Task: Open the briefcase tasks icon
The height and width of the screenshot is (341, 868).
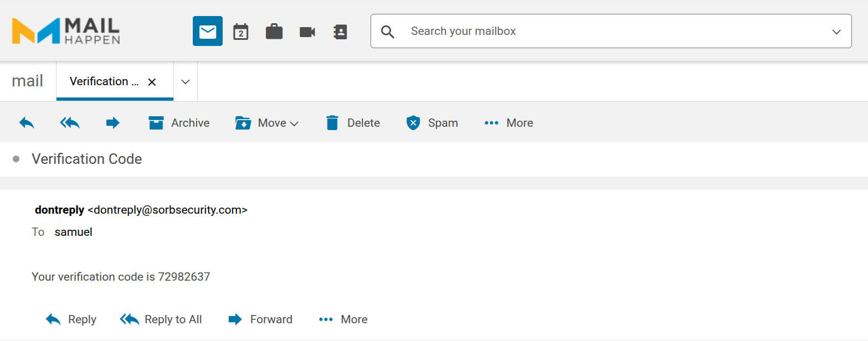Action: coord(274,32)
